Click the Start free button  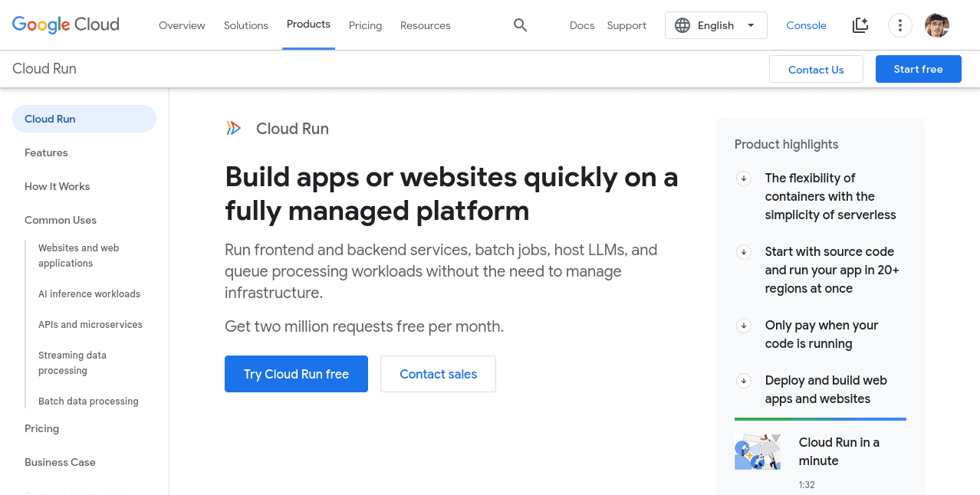pyautogui.click(x=918, y=69)
